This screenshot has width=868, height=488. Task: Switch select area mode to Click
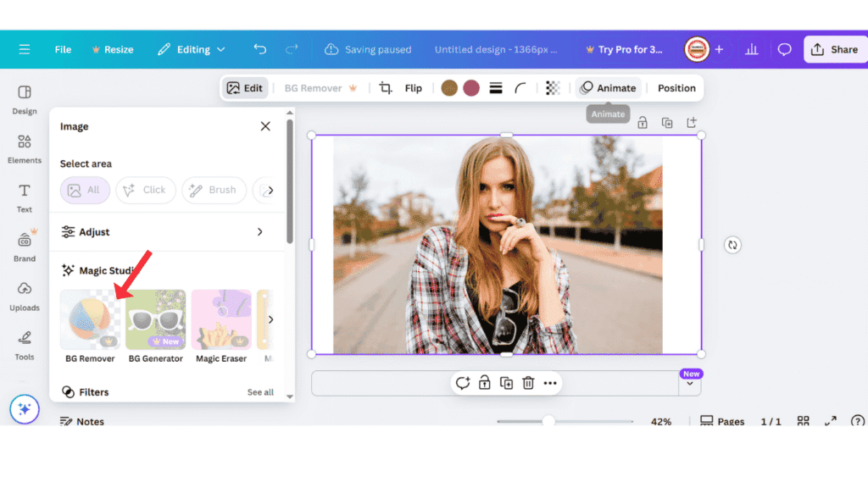pyautogui.click(x=145, y=190)
